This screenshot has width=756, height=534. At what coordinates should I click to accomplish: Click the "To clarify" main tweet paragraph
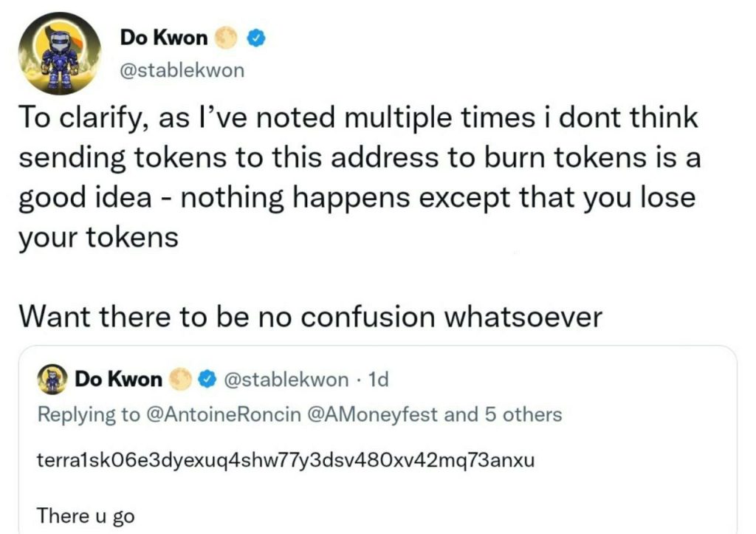[359, 177]
